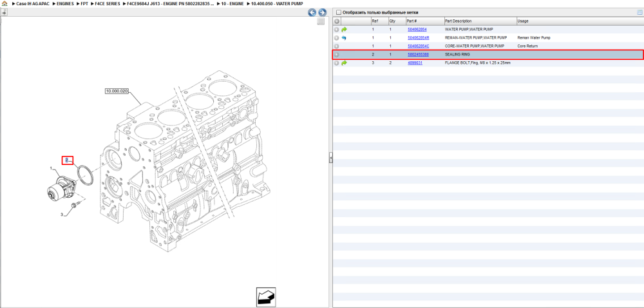Select the 'FLANGE BOLT,Flng, M8 x 1.25 x 25mm' text
Viewport: 644px width, 308px height.
pos(478,63)
